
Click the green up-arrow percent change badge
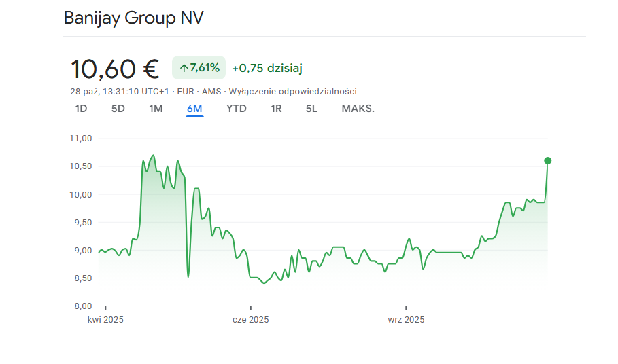coord(199,68)
